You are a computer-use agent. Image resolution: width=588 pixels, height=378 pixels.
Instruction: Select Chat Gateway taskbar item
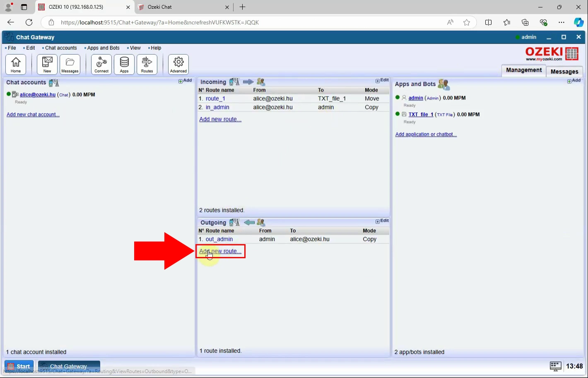[x=69, y=366]
